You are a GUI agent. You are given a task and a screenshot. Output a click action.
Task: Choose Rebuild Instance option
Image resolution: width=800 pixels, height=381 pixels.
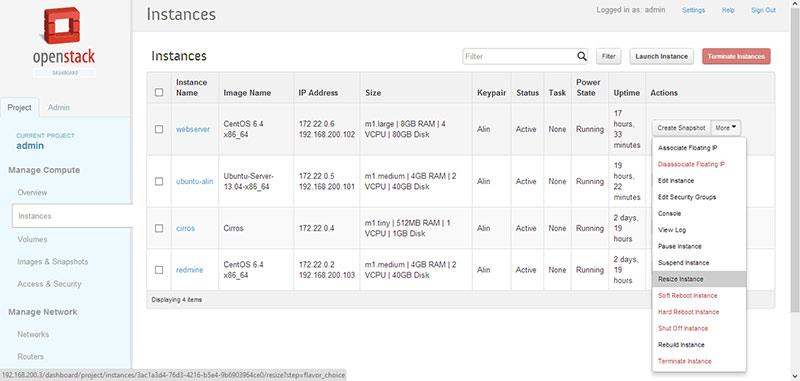pyautogui.click(x=699, y=345)
